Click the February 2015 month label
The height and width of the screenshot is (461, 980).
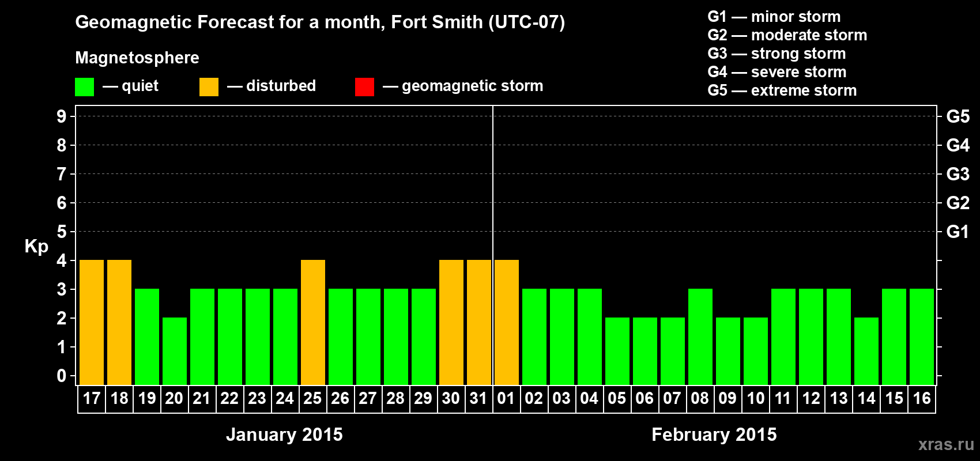pos(714,434)
